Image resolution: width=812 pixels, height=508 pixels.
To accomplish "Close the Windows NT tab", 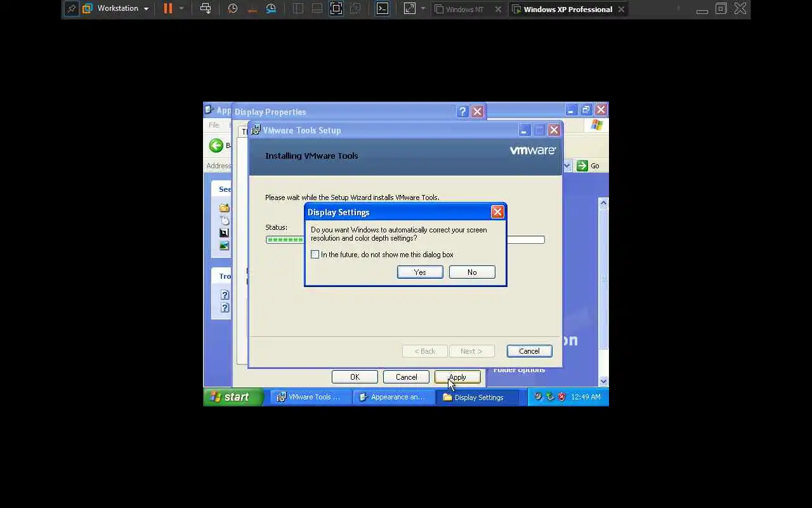I will click(x=498, y=10).
